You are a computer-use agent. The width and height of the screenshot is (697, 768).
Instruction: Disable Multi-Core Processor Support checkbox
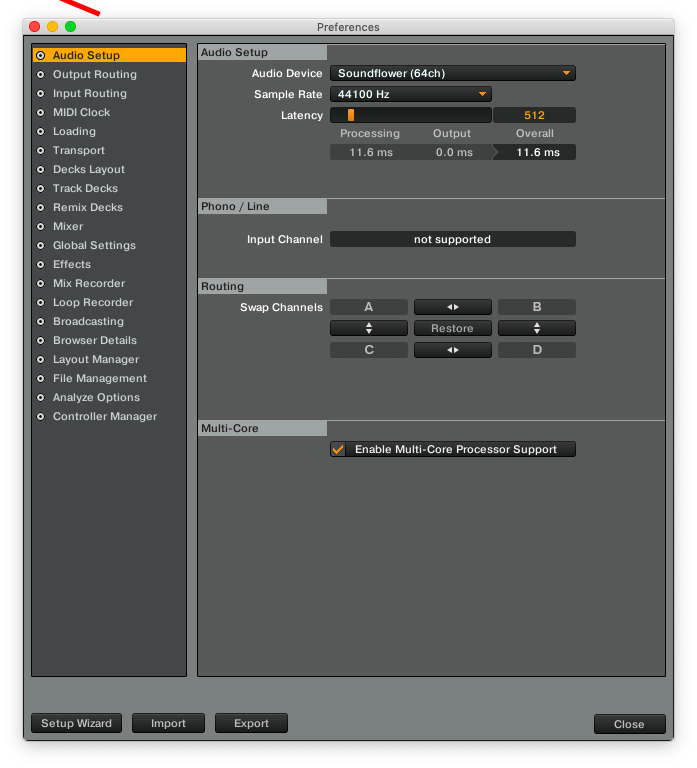click(x=338, y=449)
